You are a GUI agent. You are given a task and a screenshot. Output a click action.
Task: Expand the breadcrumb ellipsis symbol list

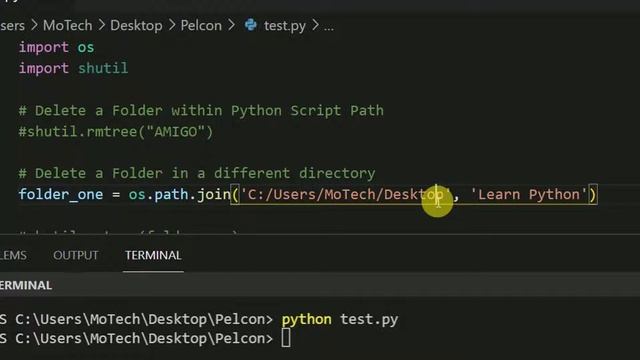tap(329, 27)
